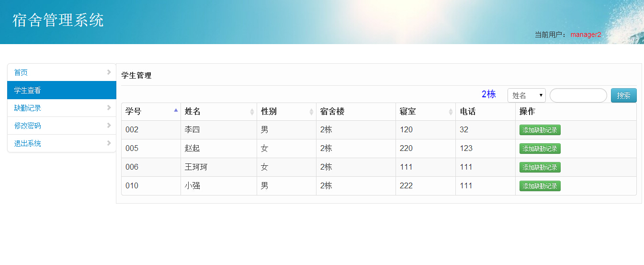
Task: Click the chevron arrow beside 缺勤记录
Action: click(109, 108)
